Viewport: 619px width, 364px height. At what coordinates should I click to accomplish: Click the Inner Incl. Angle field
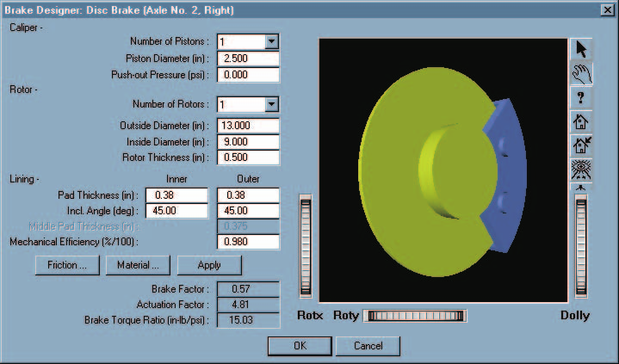pos(176,211)
